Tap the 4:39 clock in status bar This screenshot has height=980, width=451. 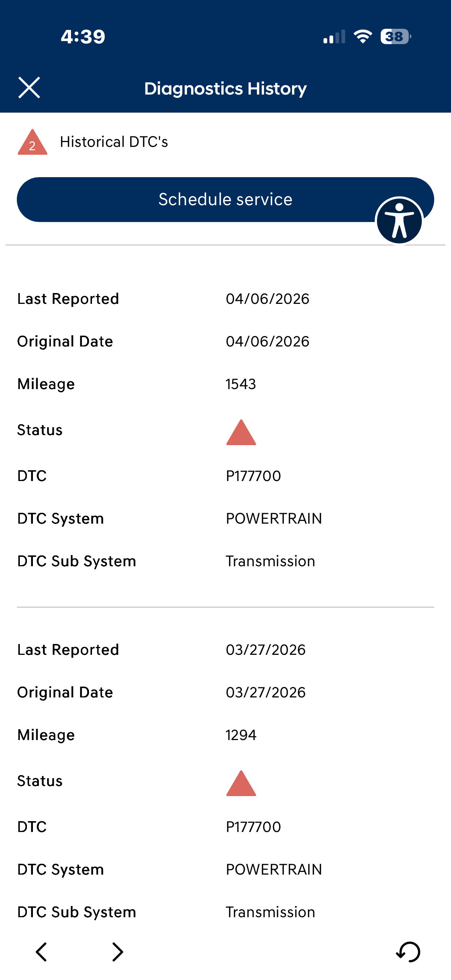point(83,37)
